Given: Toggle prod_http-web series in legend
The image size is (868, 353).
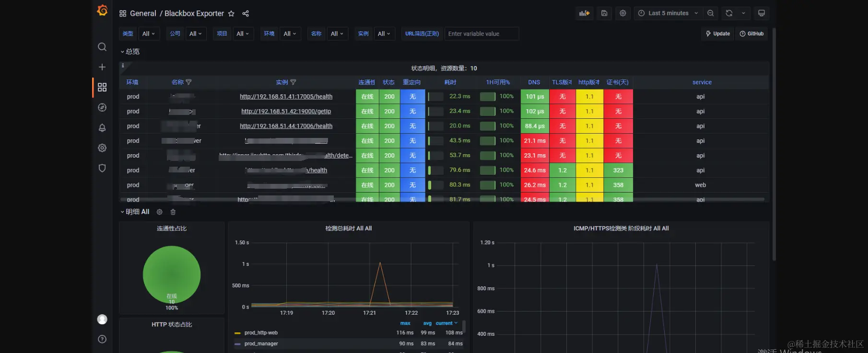Looking at the screenshot, I should pos(261,333).
